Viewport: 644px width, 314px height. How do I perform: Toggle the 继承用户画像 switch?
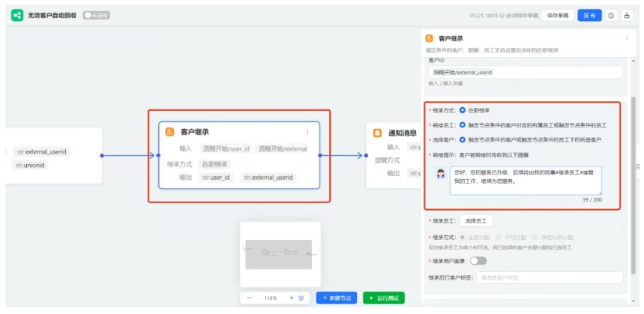(478, 261)
